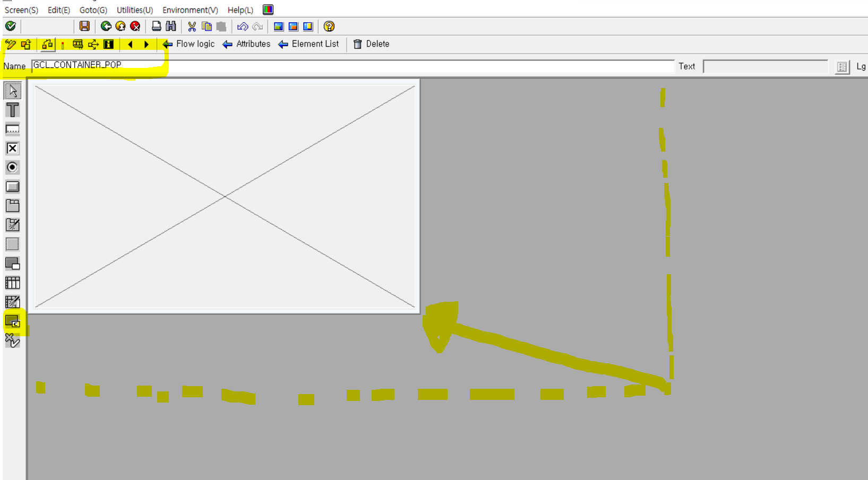The width and height of the screenshot is (868, 480).
Task: Click the Display/Change pencil icon
Action: pos(10,45)
